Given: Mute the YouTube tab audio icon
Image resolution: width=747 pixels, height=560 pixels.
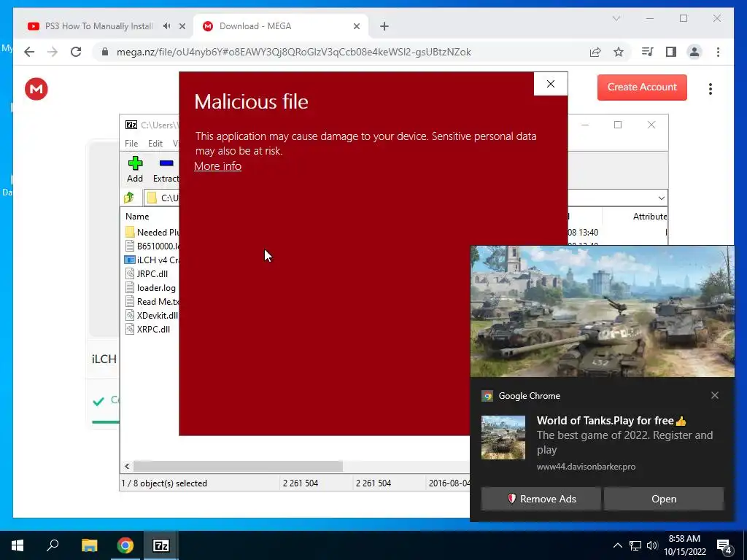Looking at the screenshot, I should (166, 26).
